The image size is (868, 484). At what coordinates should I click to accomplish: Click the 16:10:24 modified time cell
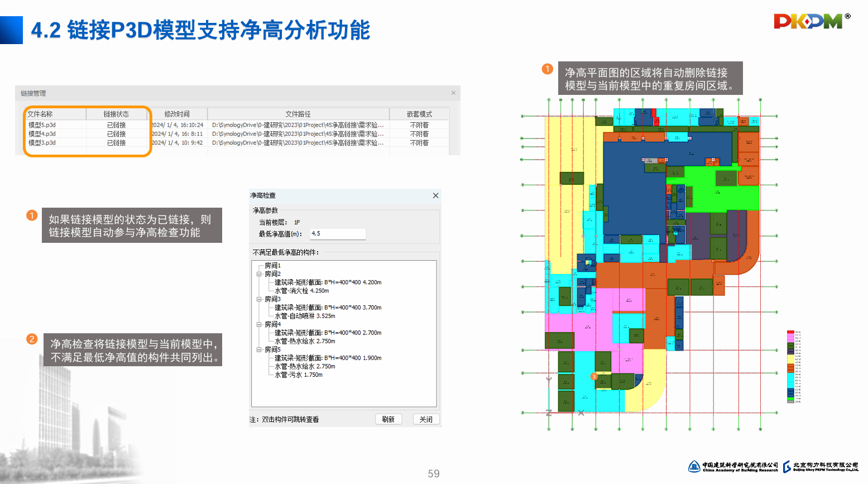pyautogui.click(x=178, y=125)
